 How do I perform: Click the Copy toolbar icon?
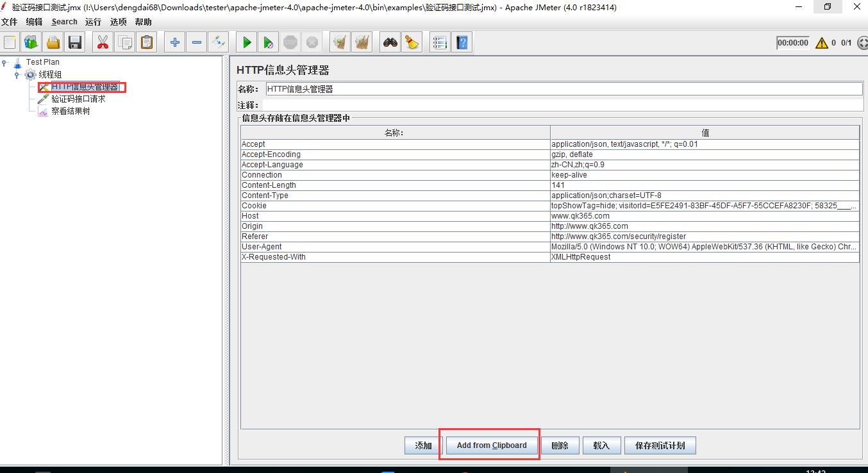point(125,43)
